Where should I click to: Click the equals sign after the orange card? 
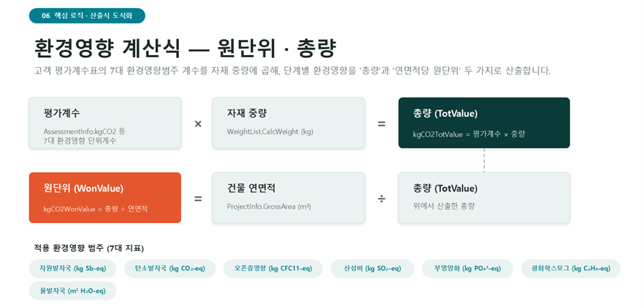[x=198, y=199]
